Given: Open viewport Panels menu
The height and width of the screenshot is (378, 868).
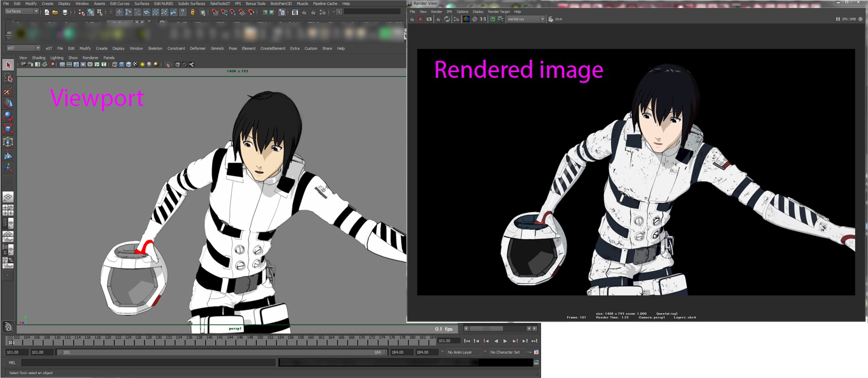Looking at the screenshot, I should click(x=109, y=58).
